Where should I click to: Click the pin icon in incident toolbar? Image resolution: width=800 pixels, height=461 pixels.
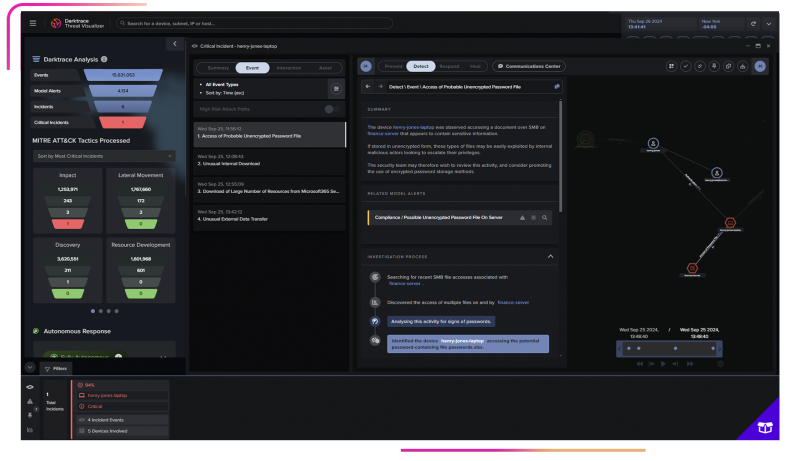713,66
